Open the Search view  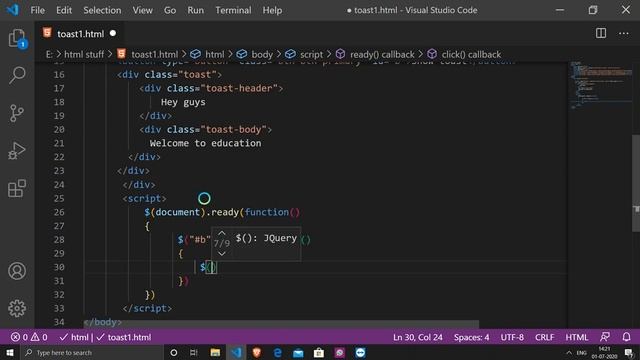pyautogui.click(x=17, y=75)
